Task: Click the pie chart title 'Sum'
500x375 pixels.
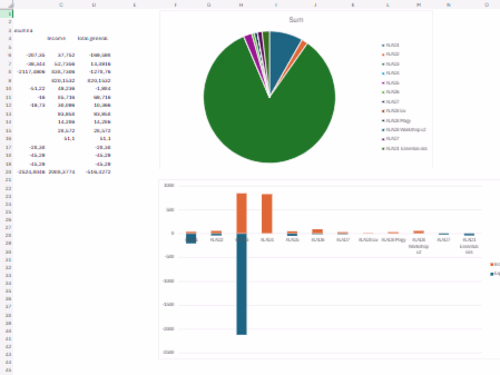Action: (x=296, y=20)
